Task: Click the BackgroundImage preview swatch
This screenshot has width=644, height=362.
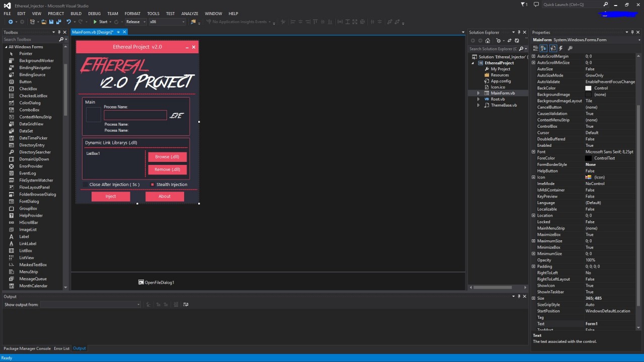Action: click(589, 95)
